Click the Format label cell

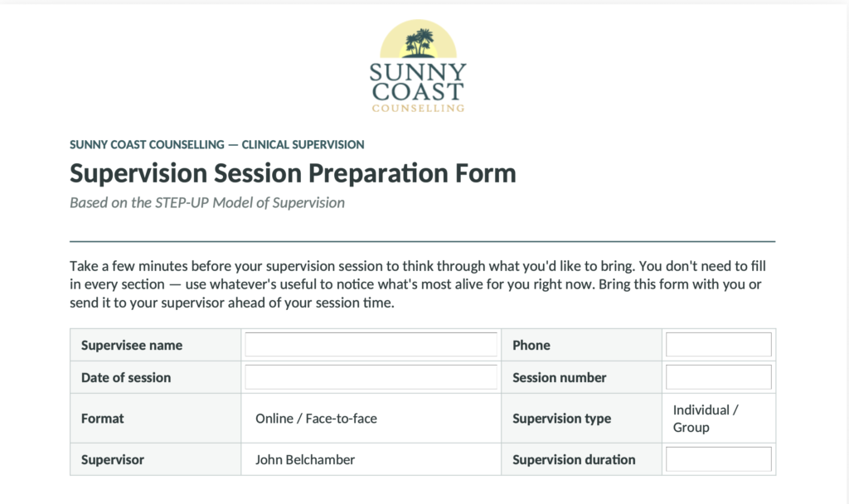click(155, 419)
